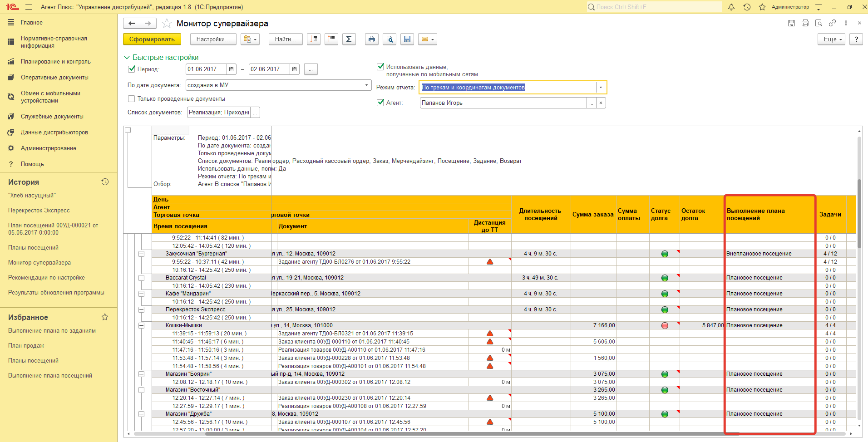Click the save diskette icon
868x442 pixels.
407,39
